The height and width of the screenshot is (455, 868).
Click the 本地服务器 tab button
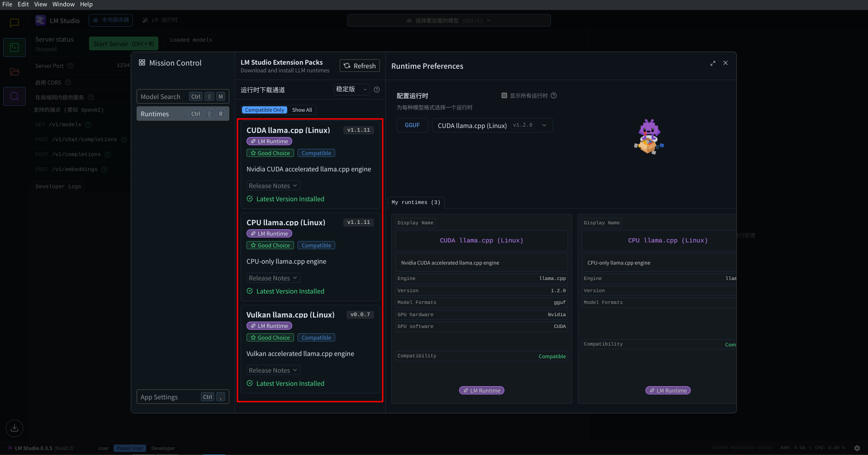[111, 20]
